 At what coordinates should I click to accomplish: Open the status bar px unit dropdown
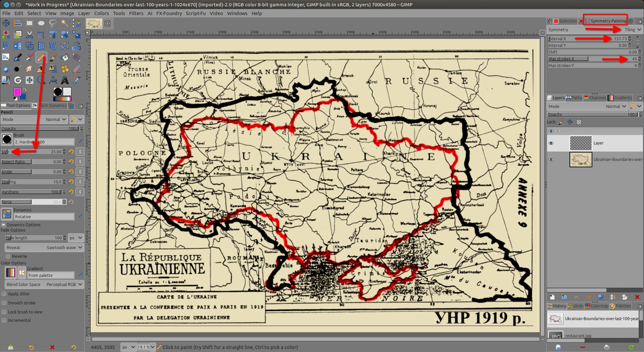129,347
